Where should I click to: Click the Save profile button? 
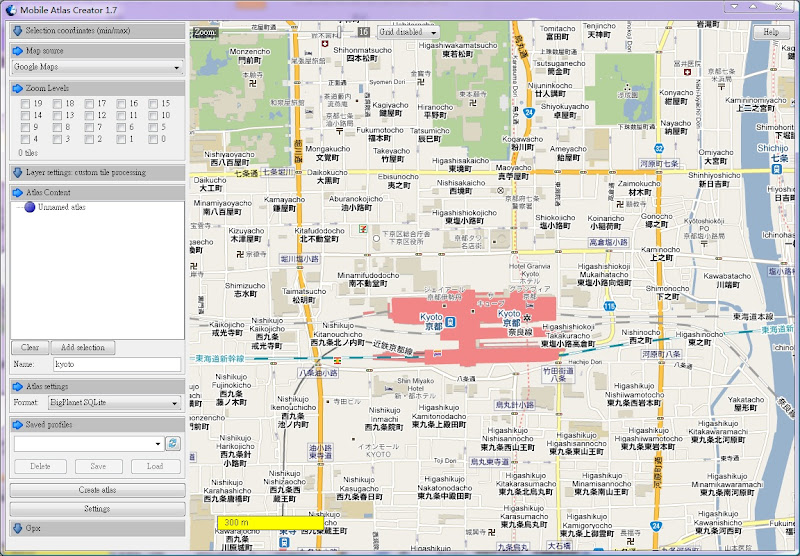click(98, 466)
